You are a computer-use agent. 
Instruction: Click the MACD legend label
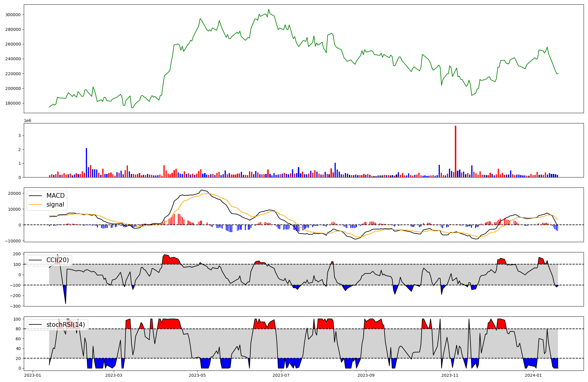click(x=55, y=196)
